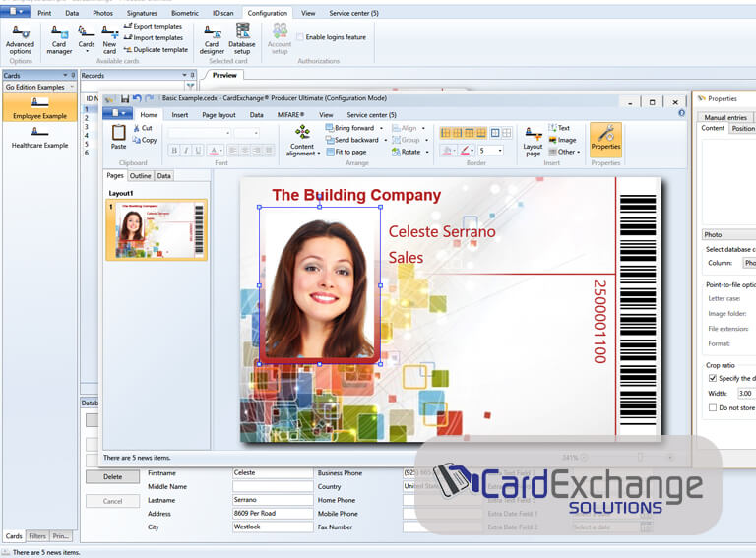Click the Undo arrow in designer
The width and height of the screenshot is (756, 558).
(137, 98)
